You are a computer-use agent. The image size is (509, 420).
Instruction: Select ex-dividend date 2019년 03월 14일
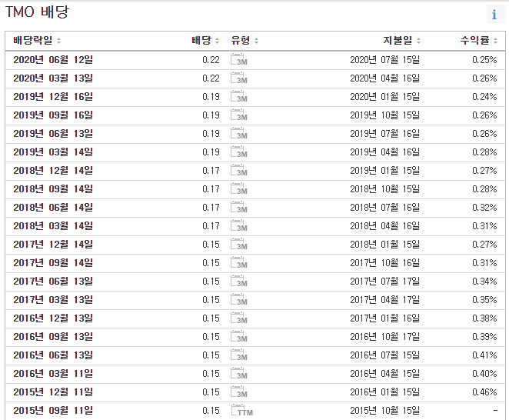pyautogui.click(x=53, y=152)
